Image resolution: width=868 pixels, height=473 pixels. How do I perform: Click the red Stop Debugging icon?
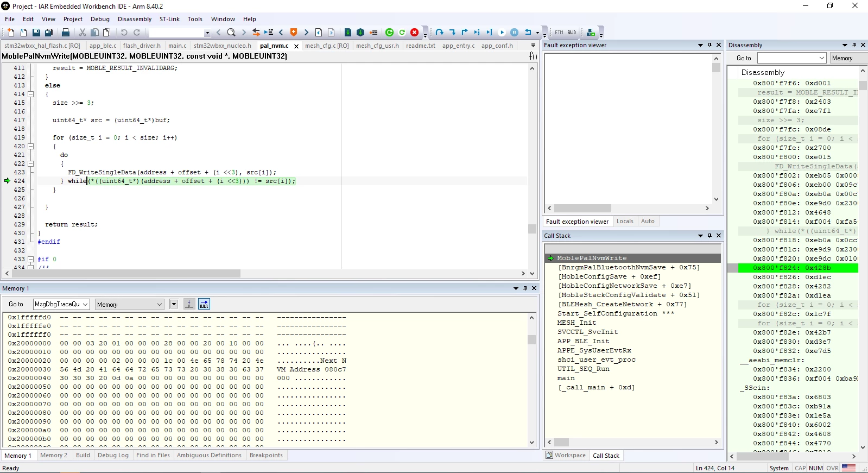(415, 33)
